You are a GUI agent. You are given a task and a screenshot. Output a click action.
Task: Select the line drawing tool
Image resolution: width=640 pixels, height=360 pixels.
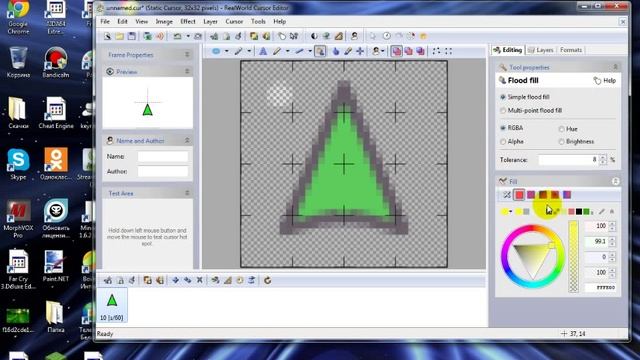[300, 51]
